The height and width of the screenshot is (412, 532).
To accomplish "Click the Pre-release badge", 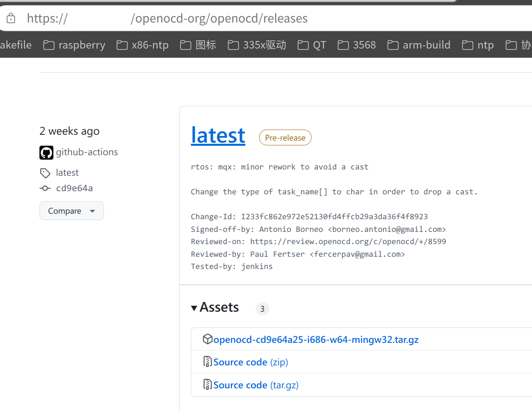I will [x=285, y=137].
